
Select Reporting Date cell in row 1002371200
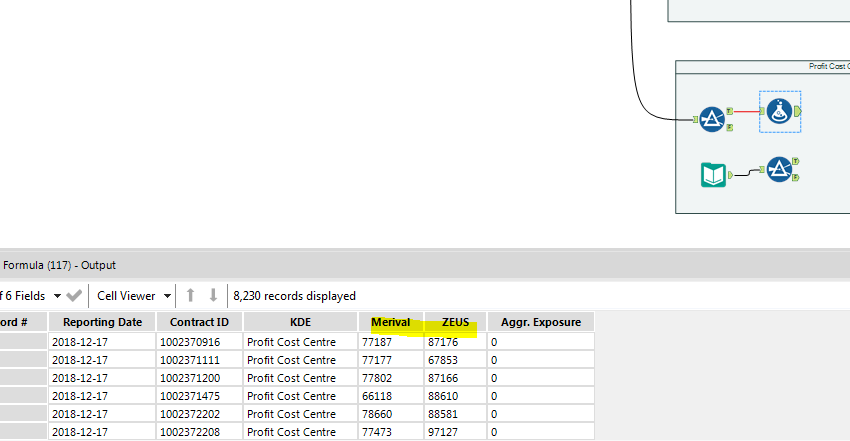[x=102, y=378]
